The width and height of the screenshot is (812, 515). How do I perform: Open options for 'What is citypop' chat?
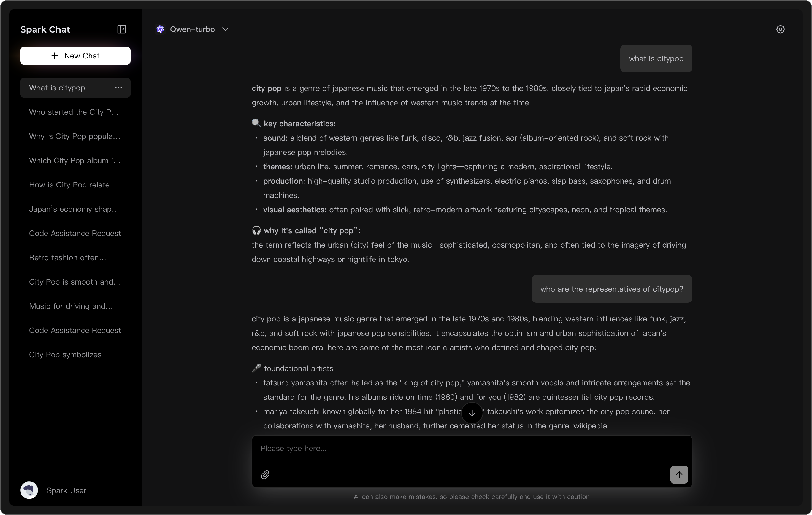click(118, 88)
